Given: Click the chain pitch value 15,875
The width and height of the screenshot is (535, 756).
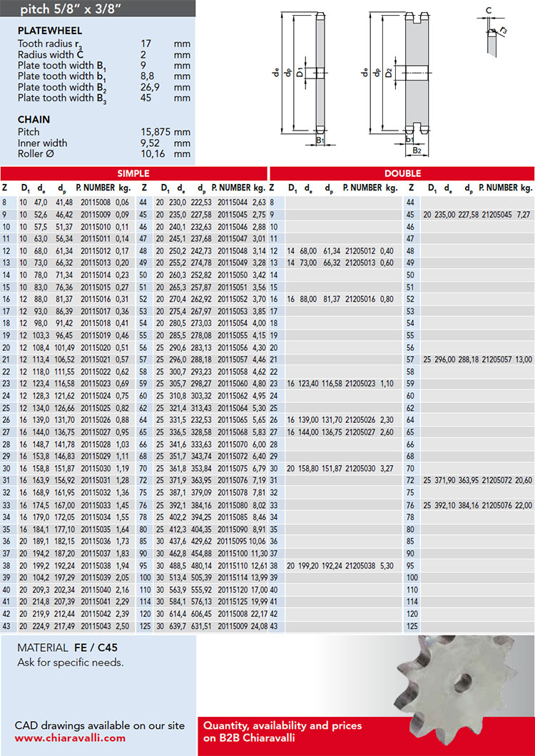Looking at the screenshot, I should (x=156, y=132).
